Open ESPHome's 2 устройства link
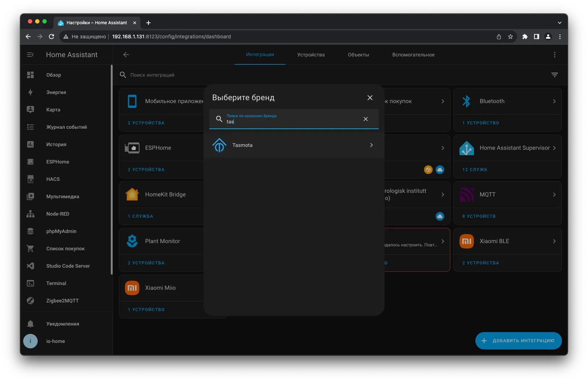Viewport: 588px width, 382px height. [146, 170]
